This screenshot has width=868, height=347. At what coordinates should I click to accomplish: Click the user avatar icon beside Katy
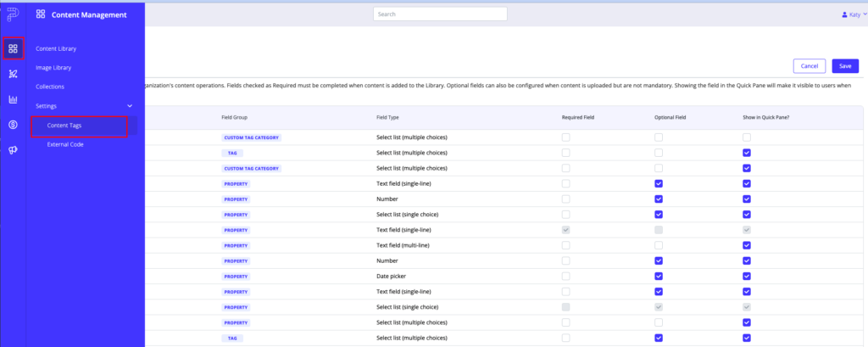pos(844,15)
